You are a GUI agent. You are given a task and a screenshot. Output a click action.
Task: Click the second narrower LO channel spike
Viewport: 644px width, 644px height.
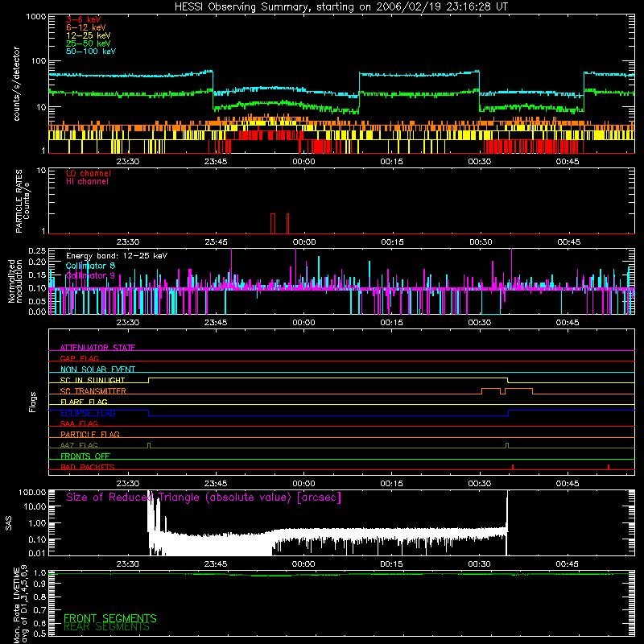point(287,224)
